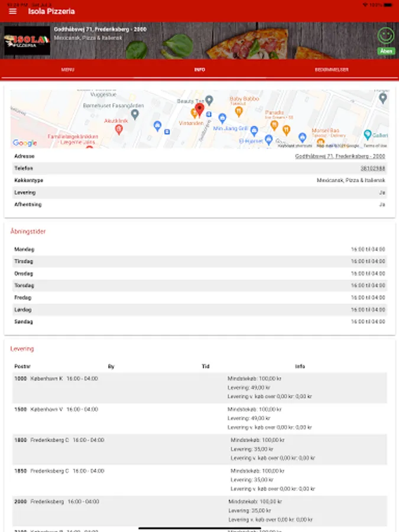Click the Vintønden orange restaurant marker
The width and height of the screenshot is (399, 532).
point(194,113)
